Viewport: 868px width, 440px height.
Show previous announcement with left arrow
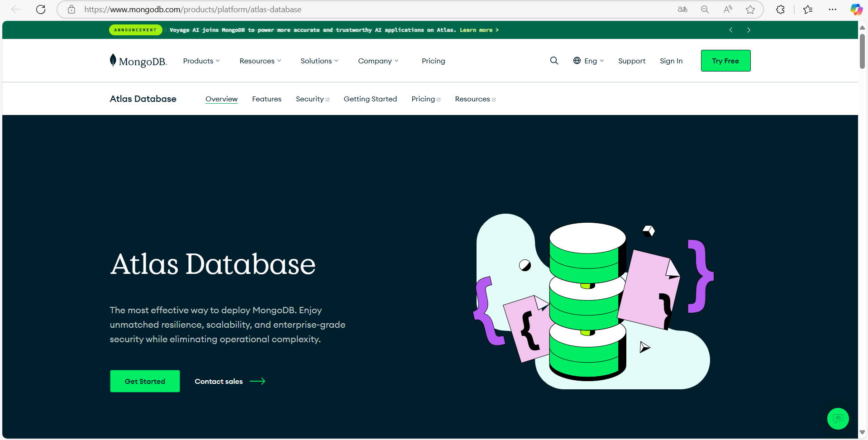(731, 30)
